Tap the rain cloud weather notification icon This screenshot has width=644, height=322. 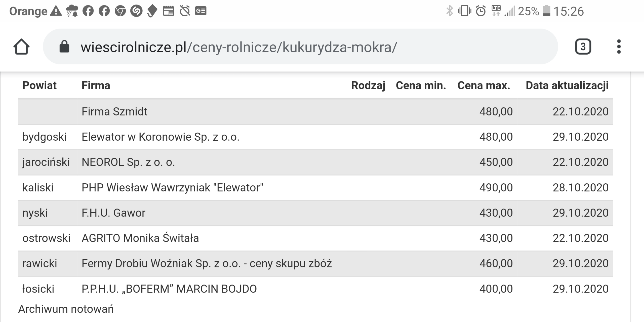click(72, 11)
